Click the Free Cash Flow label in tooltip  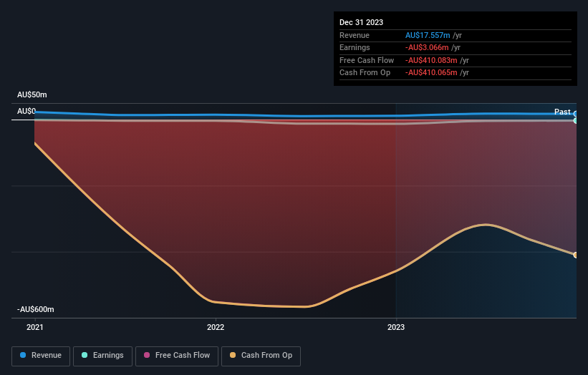367,60
